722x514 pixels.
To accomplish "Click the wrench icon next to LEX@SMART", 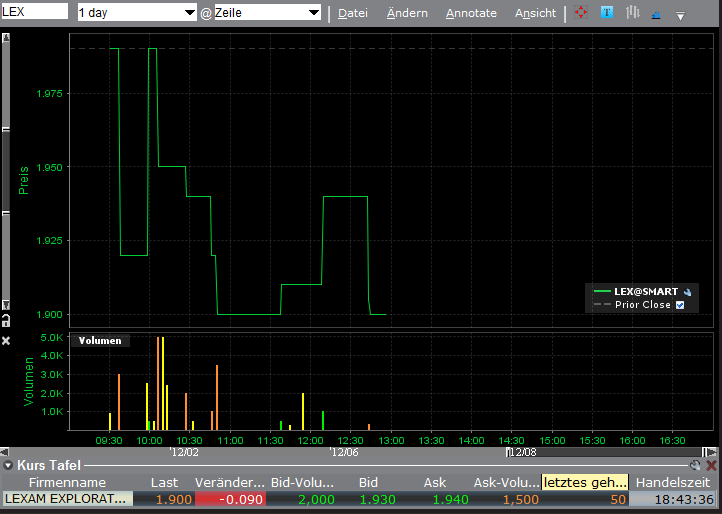I will (x=688, y=291).
